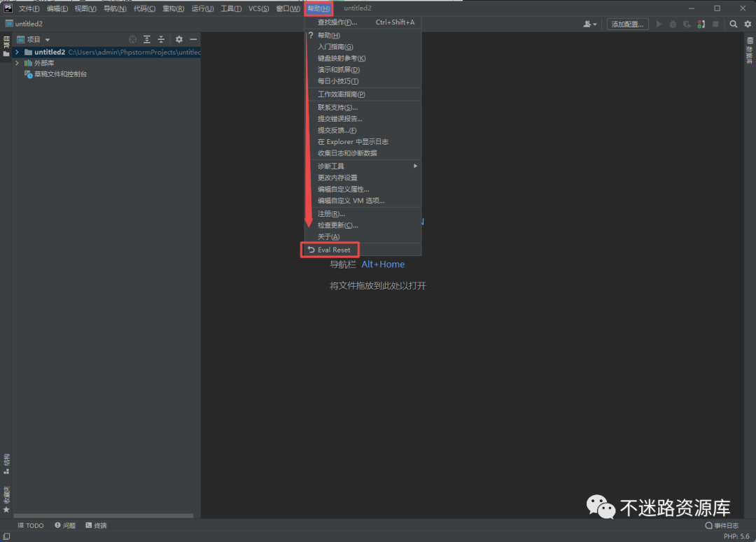Screen dimensions: 756x542
Task: Click the Expand All icon in project panel
Action: 147,39
